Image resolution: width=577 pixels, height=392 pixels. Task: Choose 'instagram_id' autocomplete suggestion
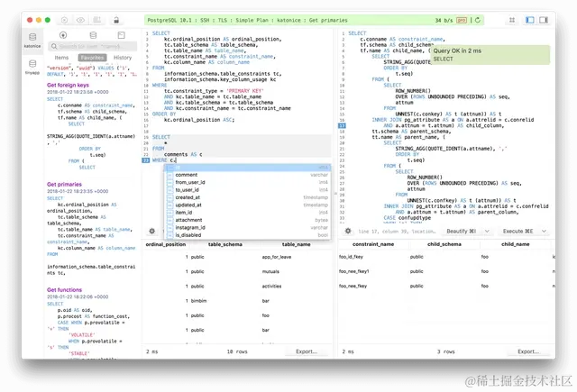click(247, 228)
